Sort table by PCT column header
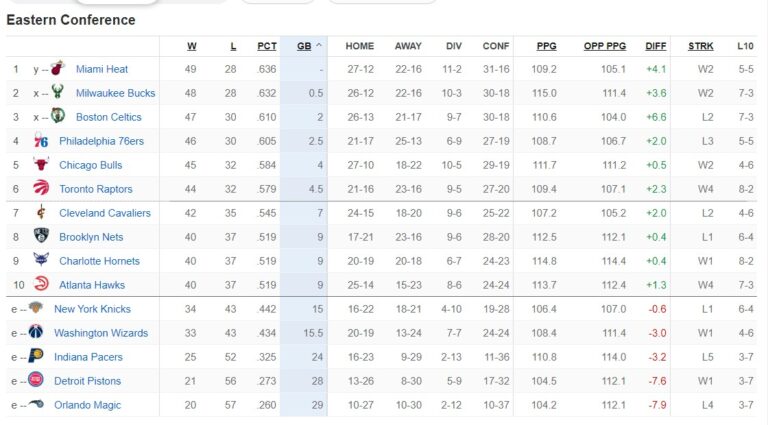Image resolution: width=768 pixels, height=425 pixels. click(267, 46)
